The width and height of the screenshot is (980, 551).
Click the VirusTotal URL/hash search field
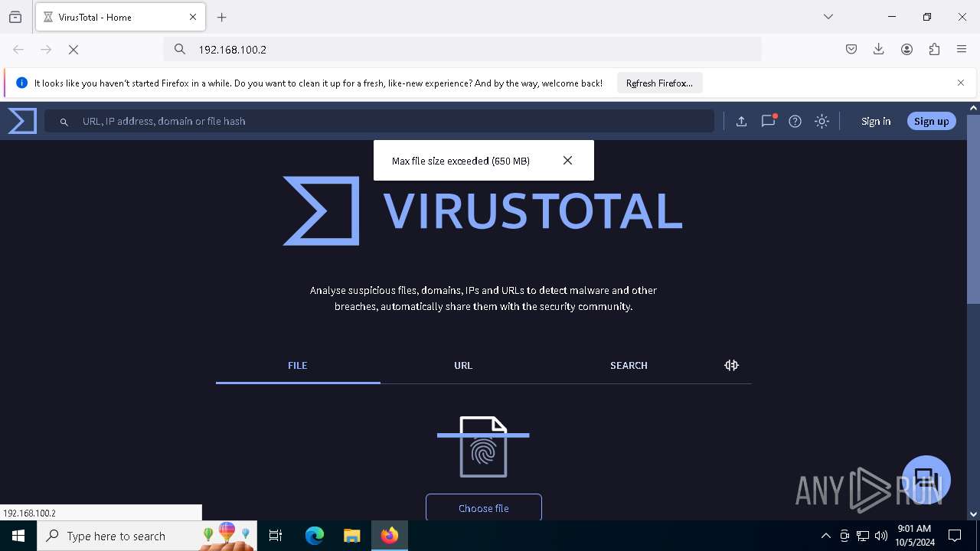(x=379, y=121)
